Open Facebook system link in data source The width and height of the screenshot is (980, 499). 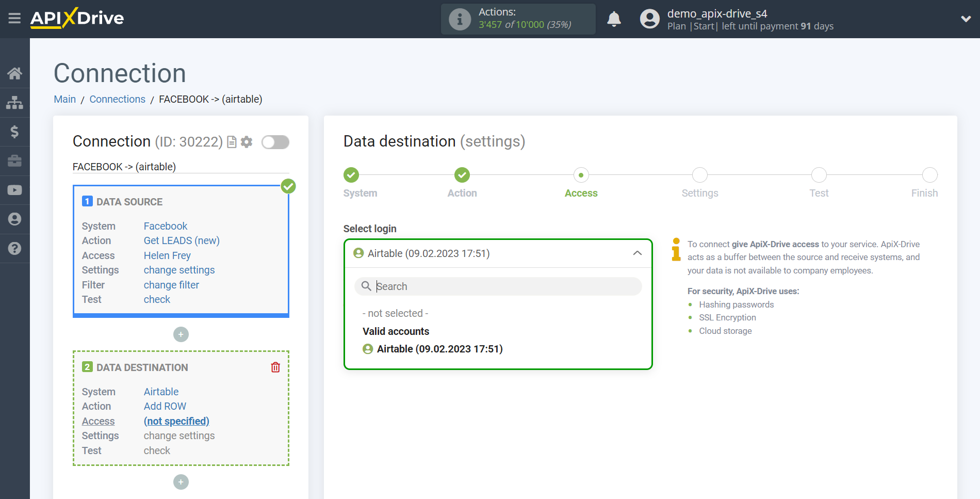point(166,226)
